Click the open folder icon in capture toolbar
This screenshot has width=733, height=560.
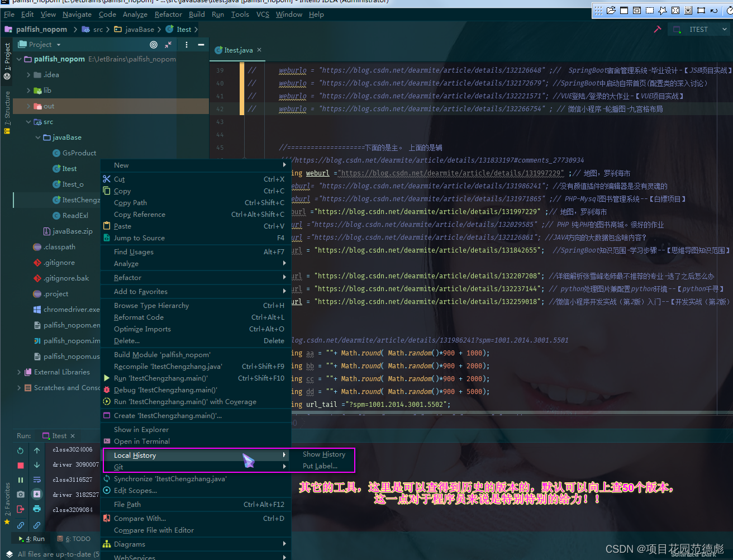coord(611,10)
